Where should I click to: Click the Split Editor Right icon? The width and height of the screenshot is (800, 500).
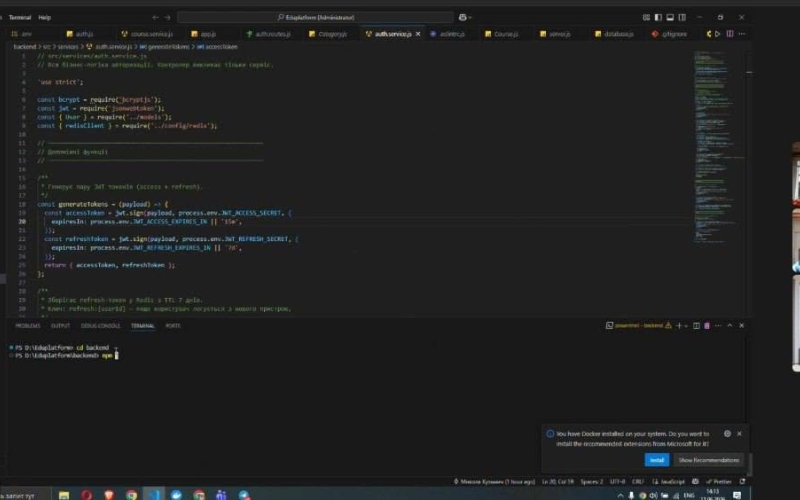[730, 34]
